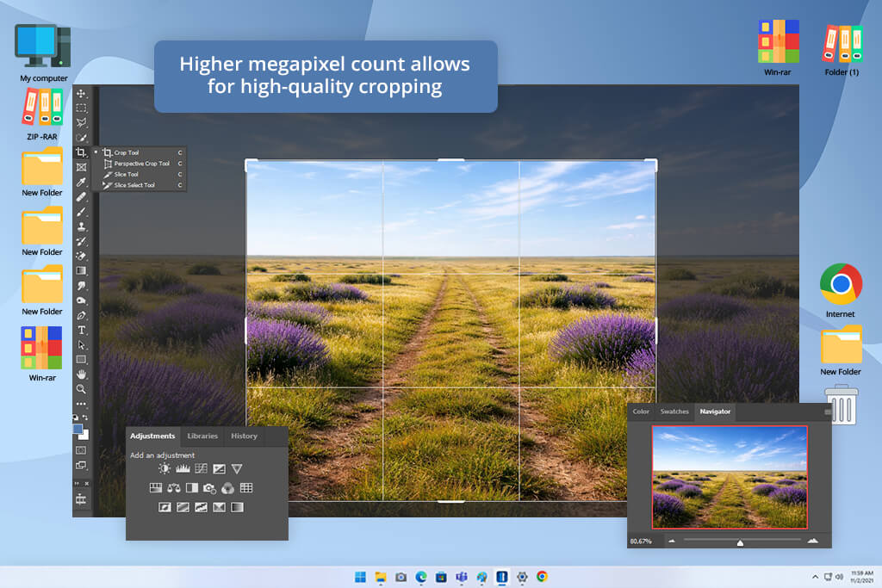
Task: Select the Move tool in the toolbar
Action: click(x=81, y=93)
